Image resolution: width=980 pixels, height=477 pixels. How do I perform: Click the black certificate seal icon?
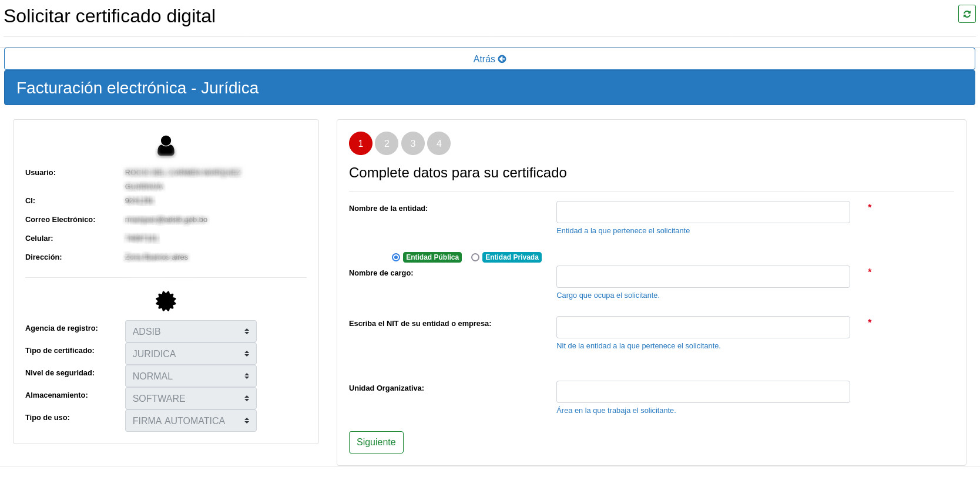click(x=166, y=301)
